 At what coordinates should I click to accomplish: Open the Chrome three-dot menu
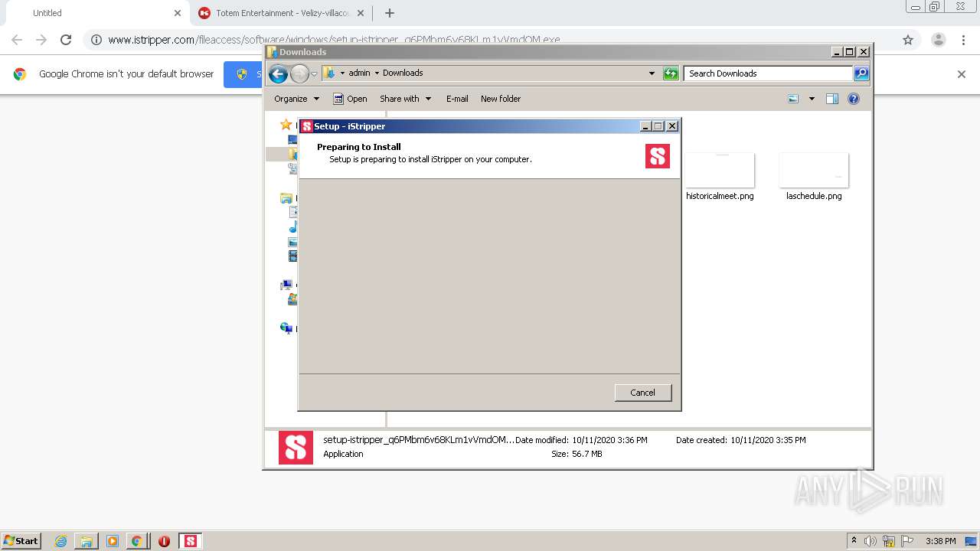pos(963,40)
